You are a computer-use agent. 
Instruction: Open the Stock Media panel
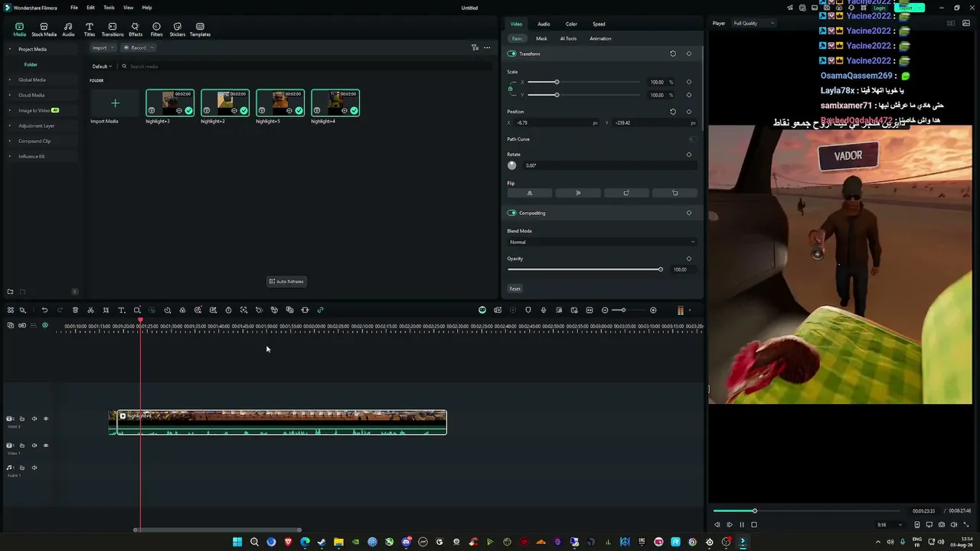44,30
